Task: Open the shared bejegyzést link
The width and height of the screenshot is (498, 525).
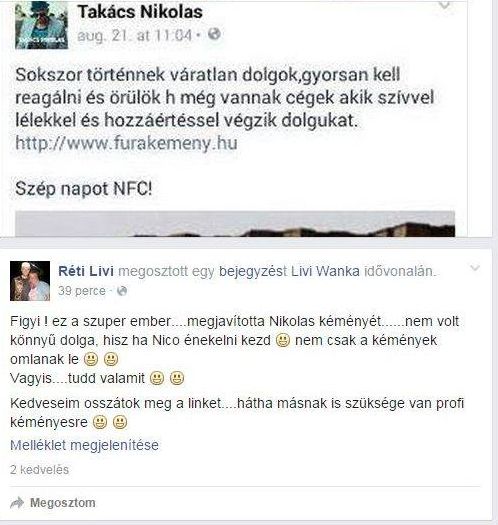Action: coord(253,271)
